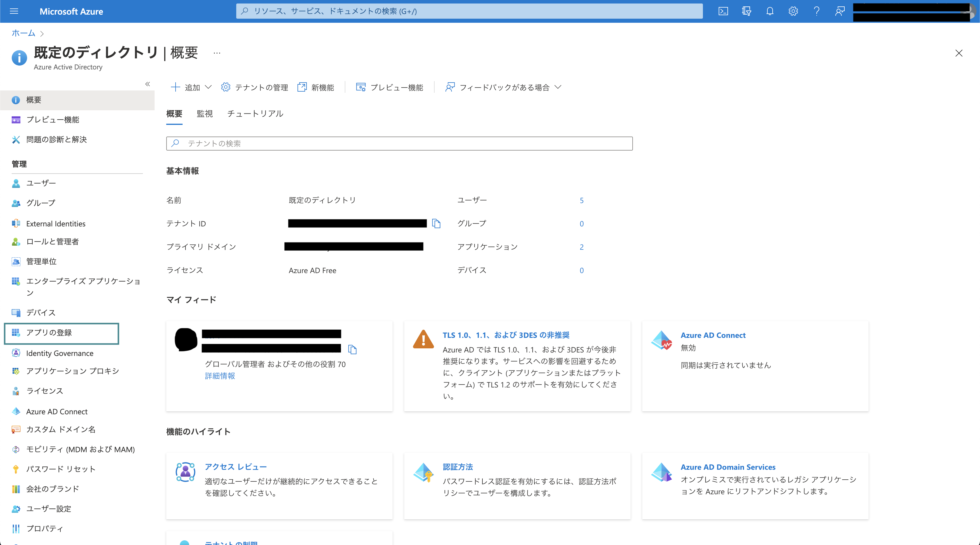
Task: Click the デバイス sidebar icon
Action: (x=15, y=313)
